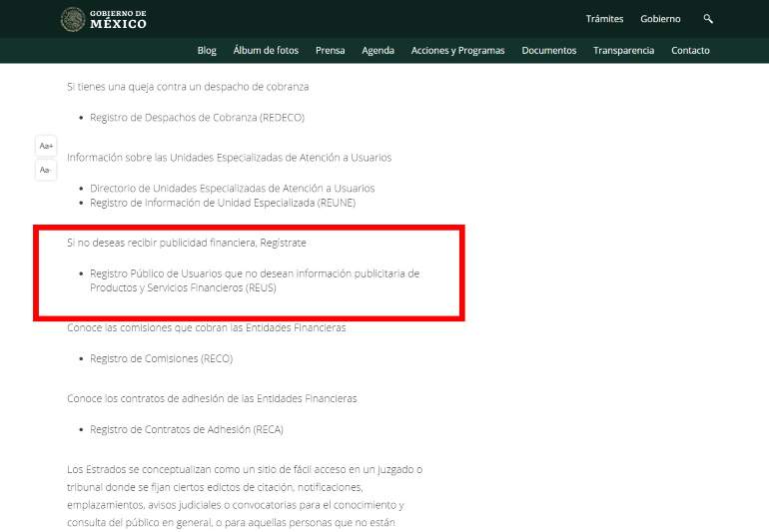Increase font size with Aa+ button
769x532 pixels.
(x=46, y=146)
